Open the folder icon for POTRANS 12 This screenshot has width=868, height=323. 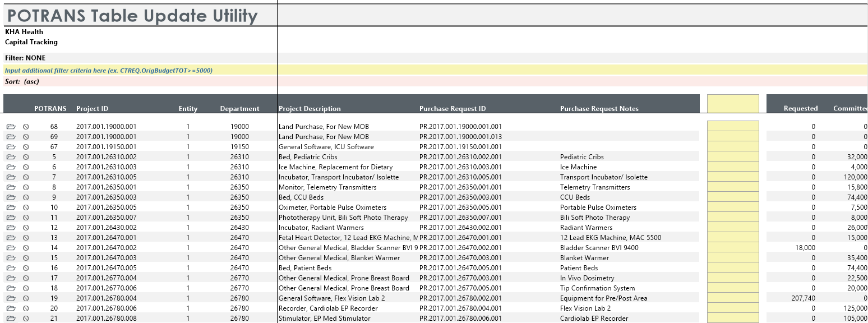click(x=11, y=228)
